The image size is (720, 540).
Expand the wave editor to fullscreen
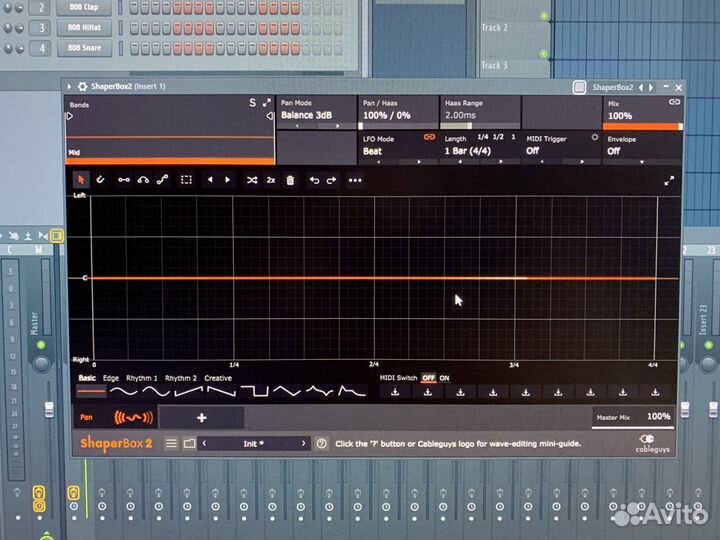tap(669, 181)
